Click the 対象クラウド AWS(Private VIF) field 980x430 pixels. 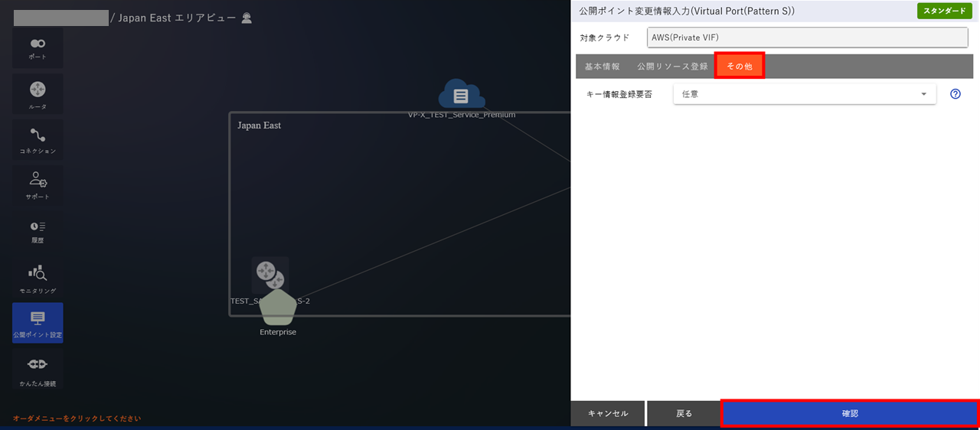pos(808,37)
